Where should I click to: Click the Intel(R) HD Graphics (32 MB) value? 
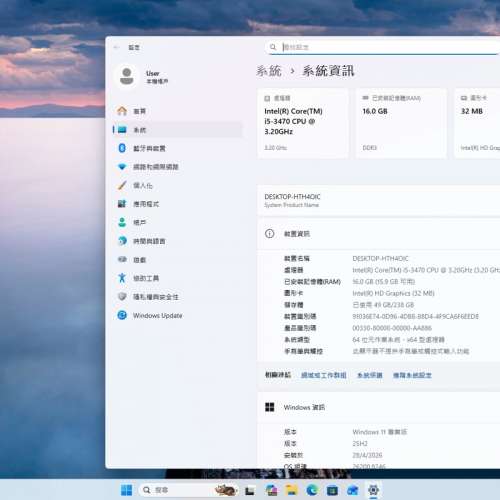pos(393,293)
